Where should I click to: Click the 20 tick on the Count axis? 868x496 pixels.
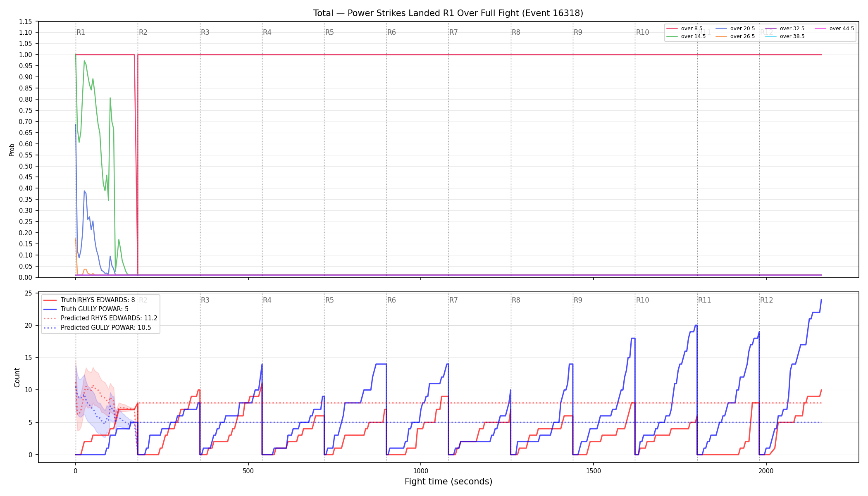click(29, 325)
